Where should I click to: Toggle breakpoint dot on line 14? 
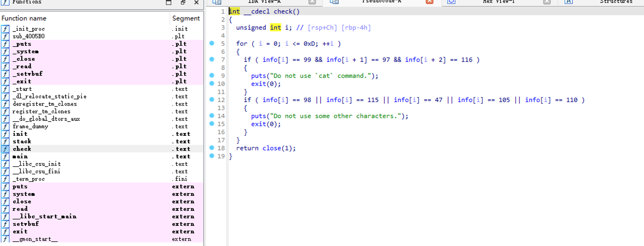212,116
